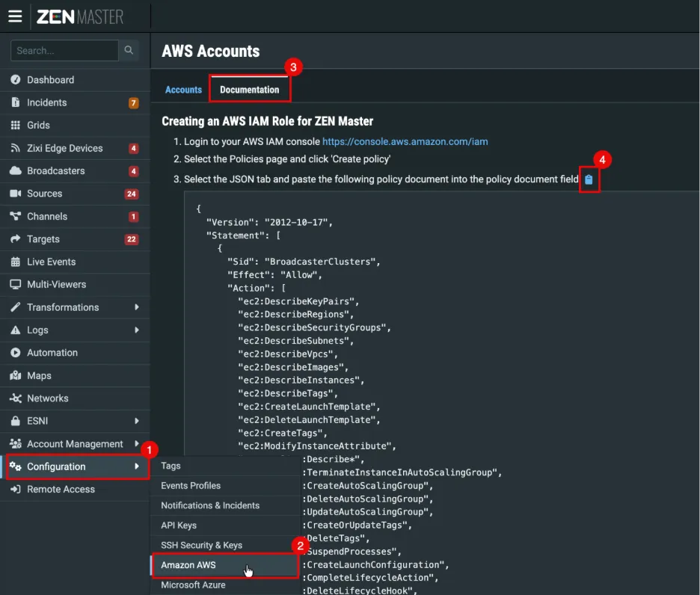
Task: Expand the Logs submenu arrow
Action: [137, 330]
